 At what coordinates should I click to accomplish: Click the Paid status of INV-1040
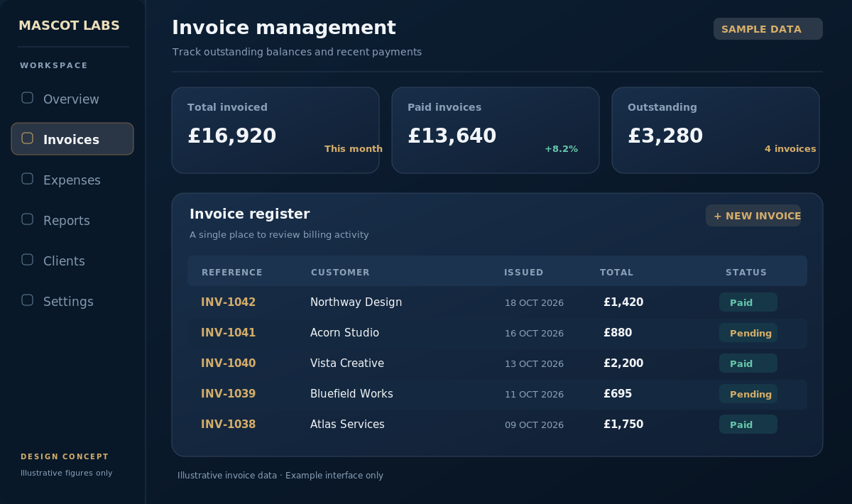click(748, 363)
